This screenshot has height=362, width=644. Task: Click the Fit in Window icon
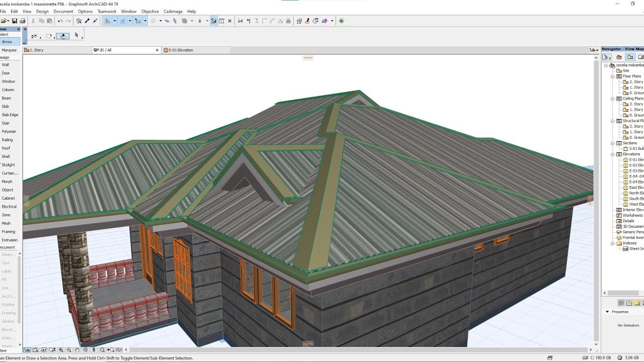point(102,350)
